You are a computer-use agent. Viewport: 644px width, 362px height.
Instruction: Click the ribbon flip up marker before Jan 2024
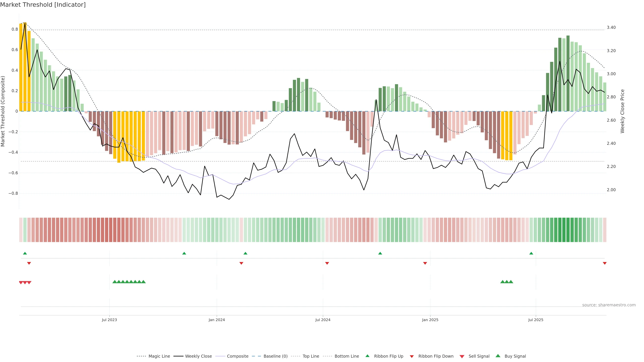[x=184, y=253]
